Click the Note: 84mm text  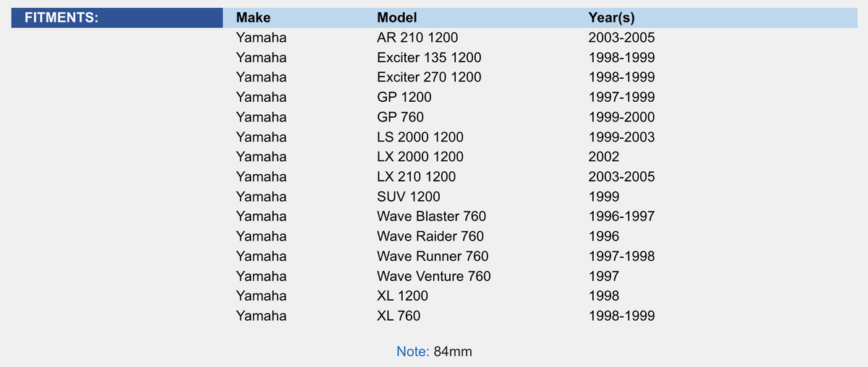coord(434,352)
